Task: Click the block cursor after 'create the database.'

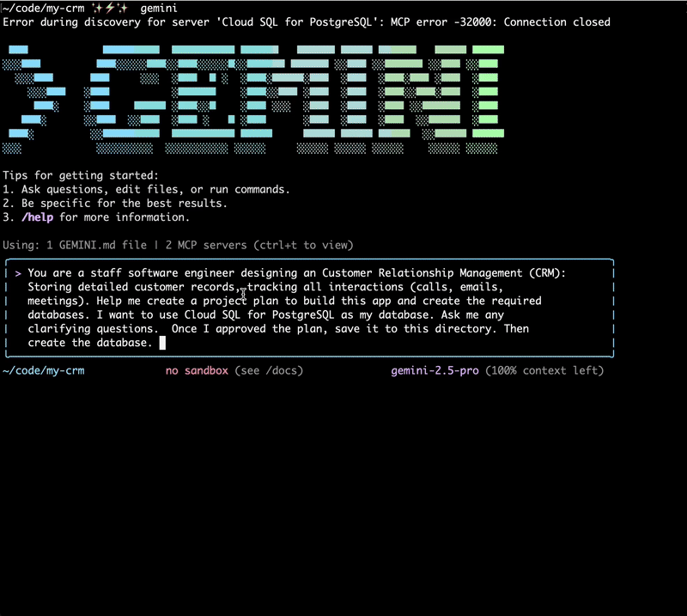Action: pos(162,343)
